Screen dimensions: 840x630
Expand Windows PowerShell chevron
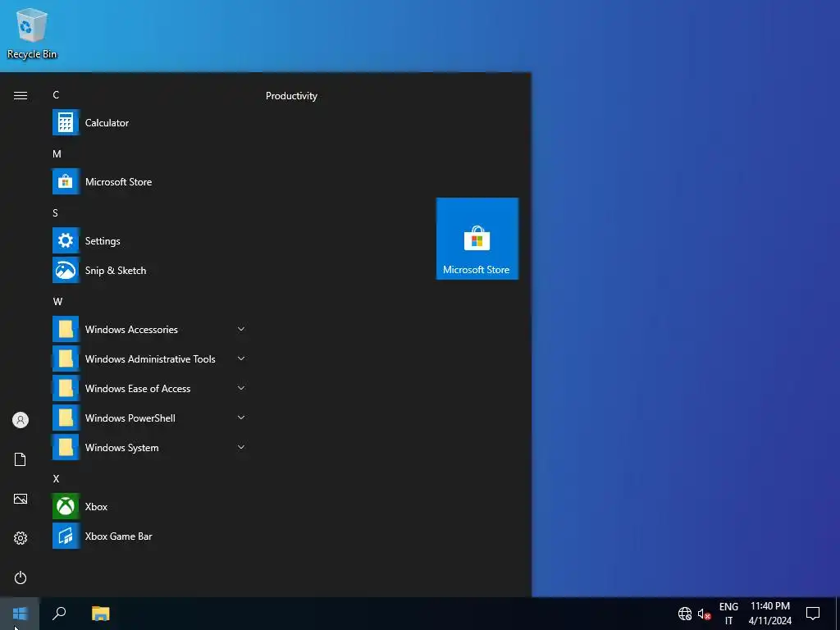241,418
